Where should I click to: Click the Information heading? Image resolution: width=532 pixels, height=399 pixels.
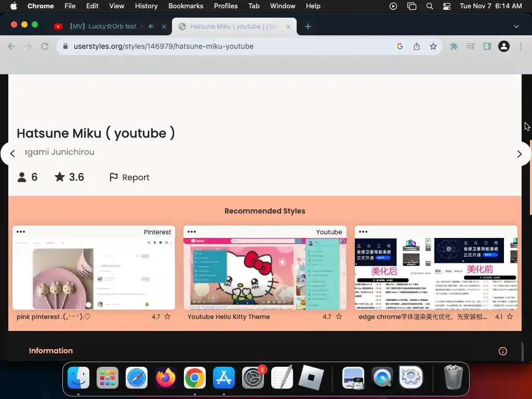click(51, 351)
